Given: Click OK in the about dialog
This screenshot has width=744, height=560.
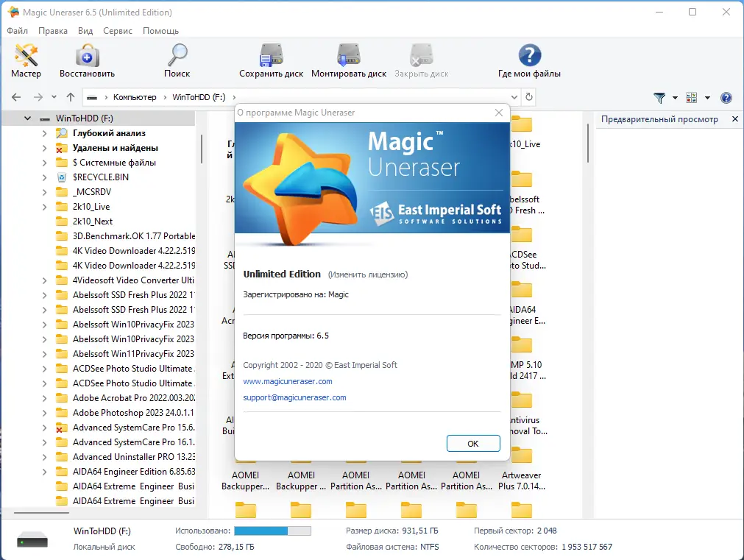Looking at the screenshot, I should [x=473, y=443].
